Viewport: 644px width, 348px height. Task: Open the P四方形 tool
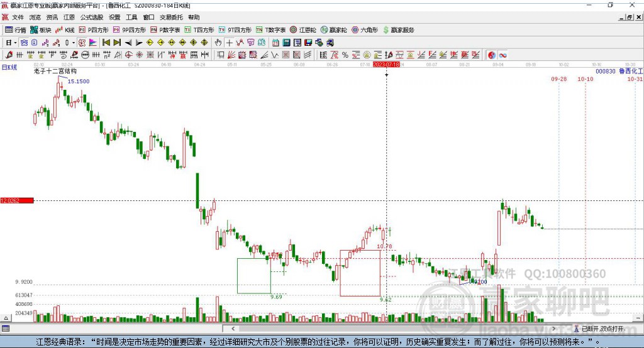coord(94,30)
